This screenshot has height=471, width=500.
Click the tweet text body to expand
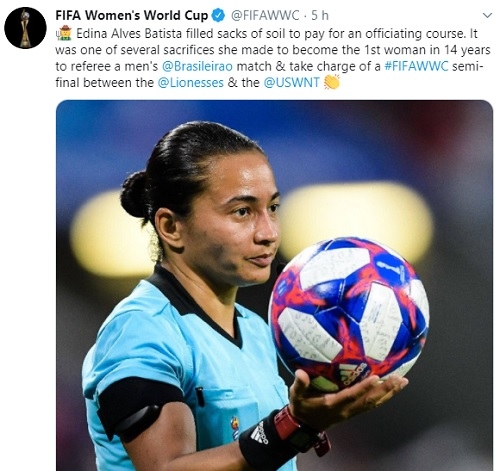click(x=273, y=58)
